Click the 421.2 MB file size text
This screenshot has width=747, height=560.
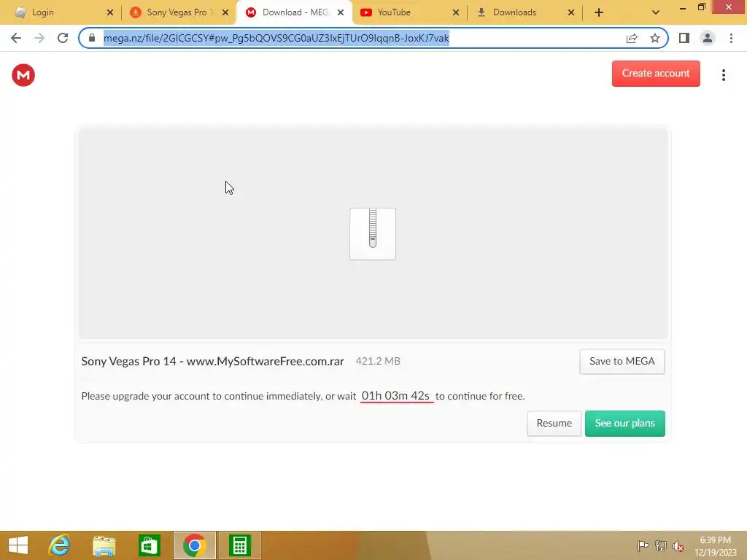[x=378, y=362]
